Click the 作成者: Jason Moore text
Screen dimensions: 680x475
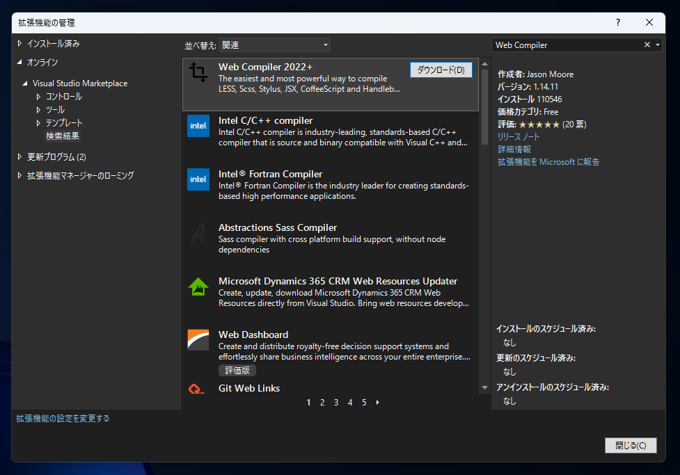tap(536, 74)
